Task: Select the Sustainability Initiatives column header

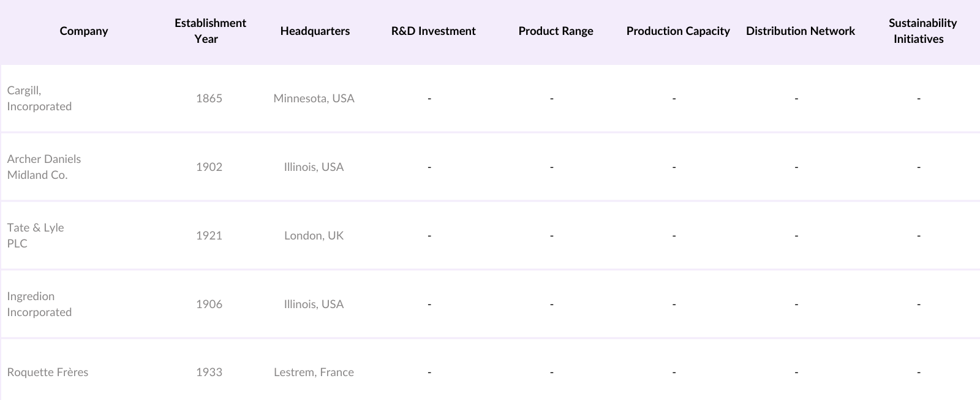Action: coord(922,31)
